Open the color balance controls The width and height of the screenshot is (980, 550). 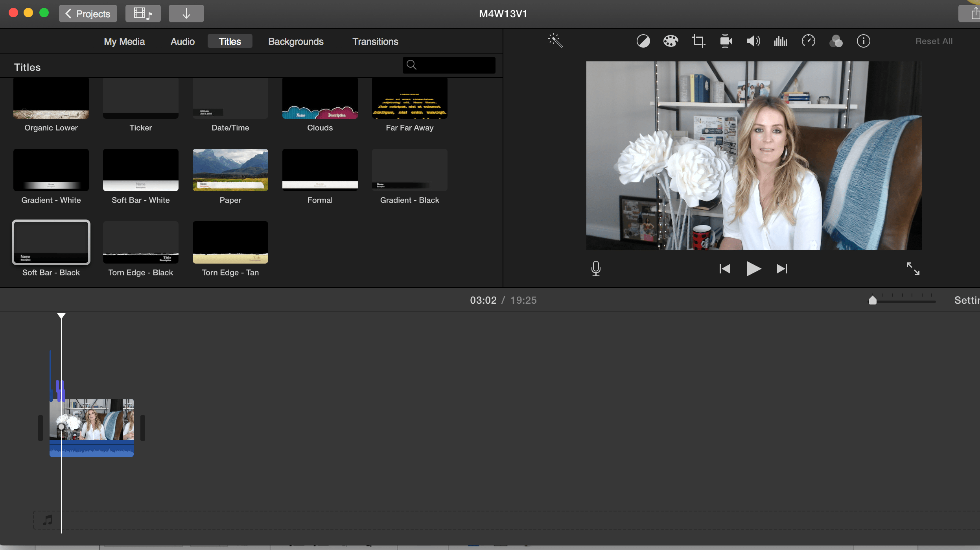643,41
